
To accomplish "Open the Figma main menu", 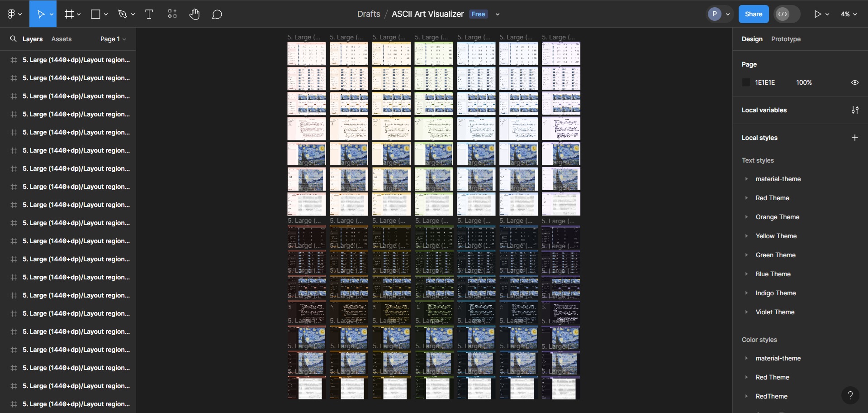I will click(x=12, y=14).
